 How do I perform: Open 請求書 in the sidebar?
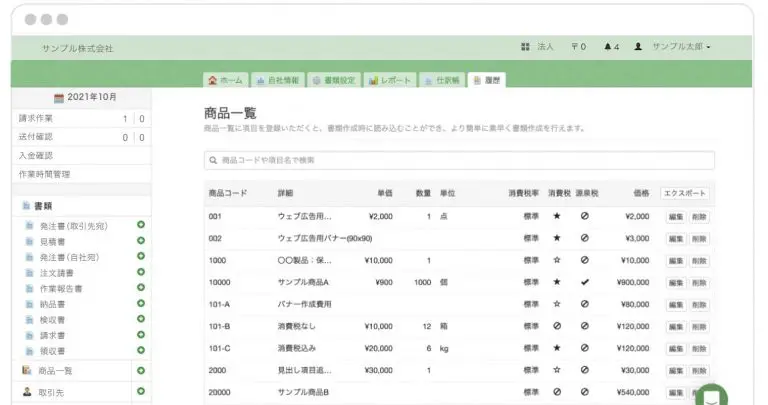tap(52, 336)
